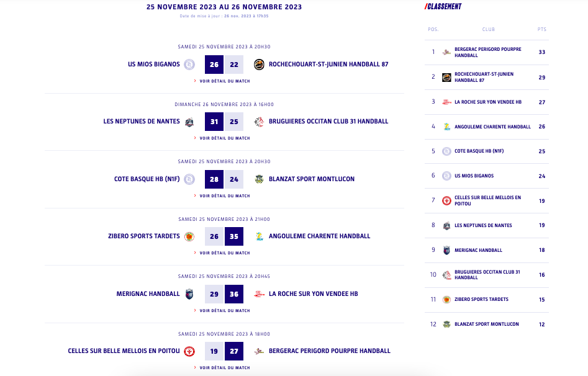This screenshot has width=588, height=376.
Task: Click Angouleme Charente Handball match logo
Action: [259, 236]
